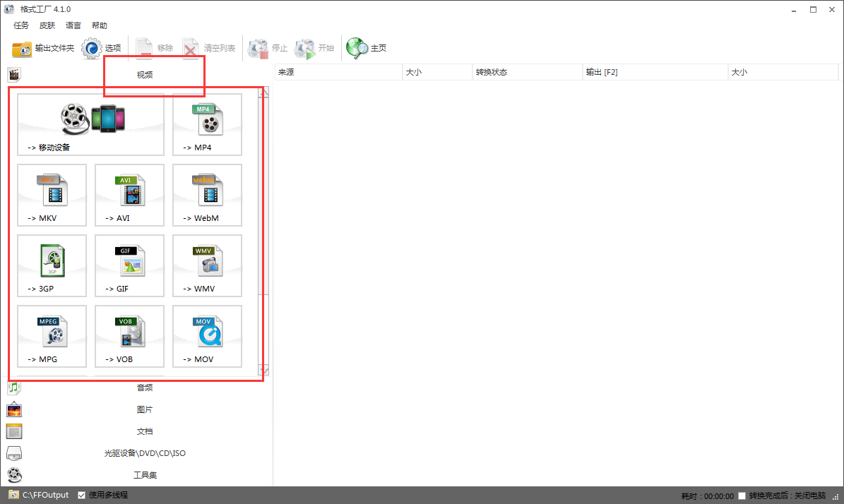This screenshot has height=504, width=844.
Task: Toggle shutdown after conversion (关闭电脑) checkbox
Action: pos(742,496)
